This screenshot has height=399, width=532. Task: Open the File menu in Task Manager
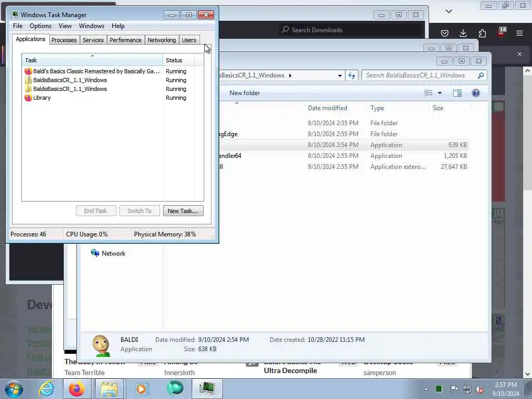click(18, 26)
